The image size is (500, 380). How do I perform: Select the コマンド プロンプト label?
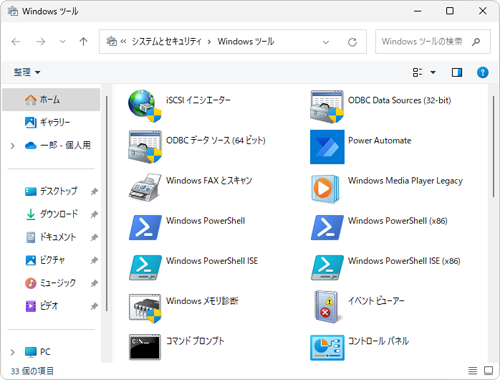click(195, 341)
